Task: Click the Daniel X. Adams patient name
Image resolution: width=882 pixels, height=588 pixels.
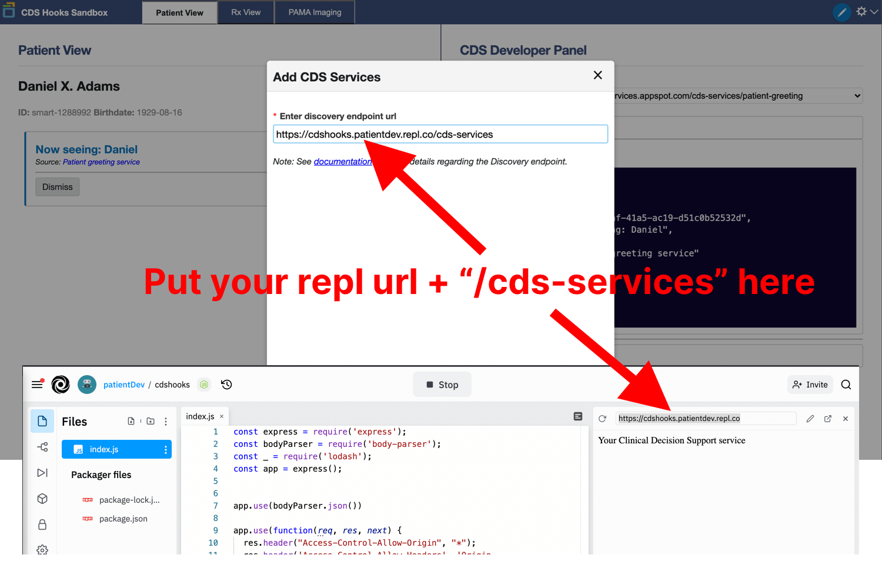Action: [69, 86]
